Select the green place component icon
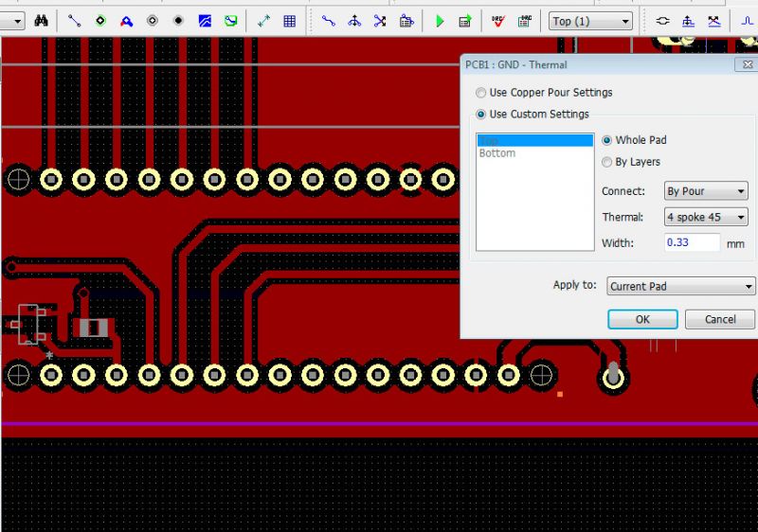The width and height of the screenshot is (758, 532). tap(100, 21)
